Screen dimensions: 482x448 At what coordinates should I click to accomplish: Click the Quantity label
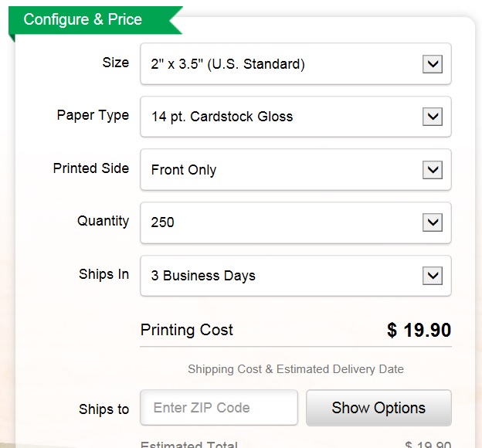click(x=103, y=221)
